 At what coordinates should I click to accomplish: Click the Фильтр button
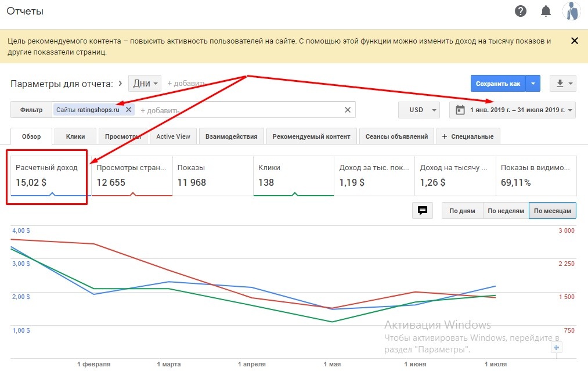click(31, 110)
